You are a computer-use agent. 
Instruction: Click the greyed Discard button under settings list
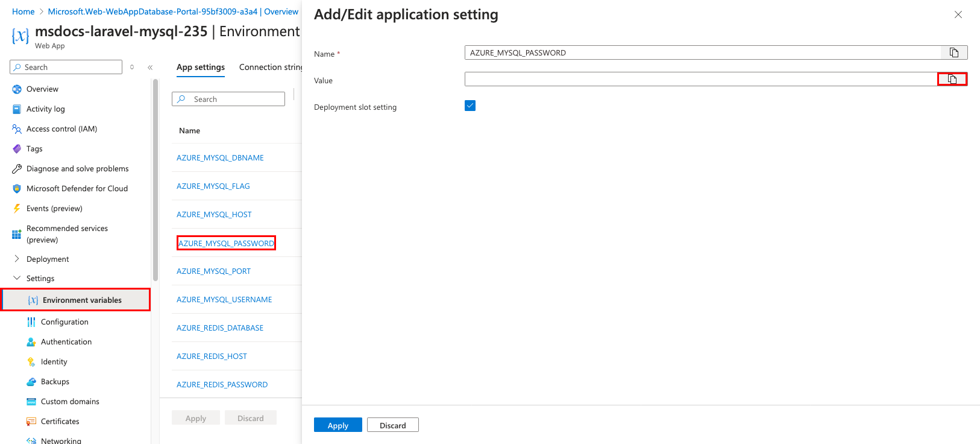(251, 417)
